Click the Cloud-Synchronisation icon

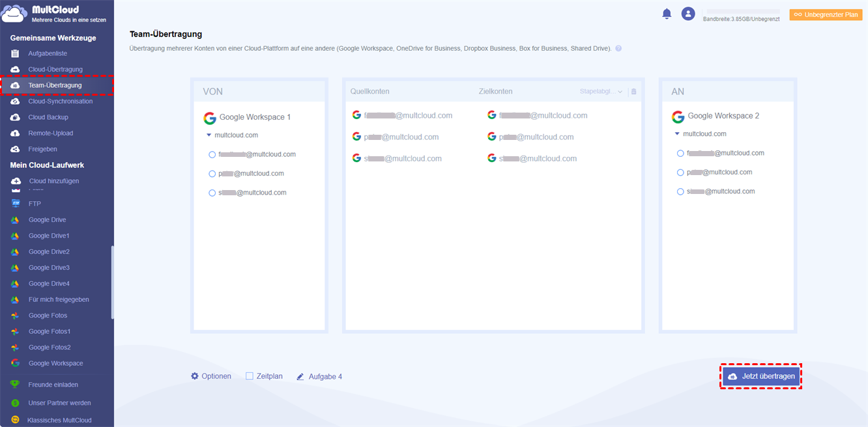15,102
